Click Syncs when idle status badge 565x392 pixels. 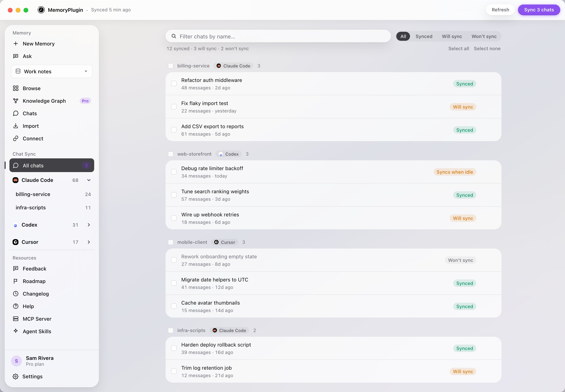(455, 172)
